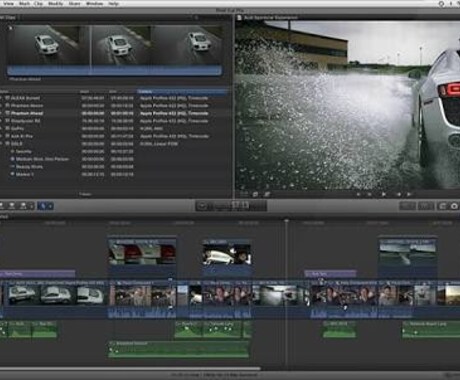
Task: Select the GoPro clip row
Action: click(114, 129)
